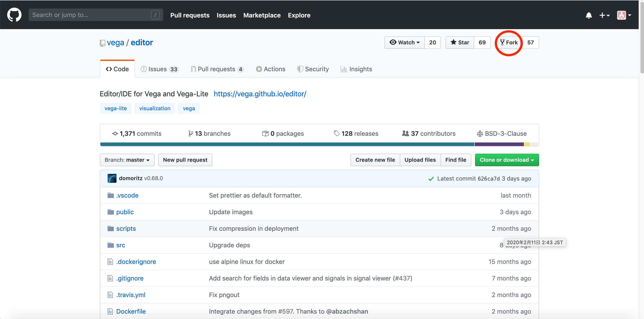Click New pull request

(185, 160)
